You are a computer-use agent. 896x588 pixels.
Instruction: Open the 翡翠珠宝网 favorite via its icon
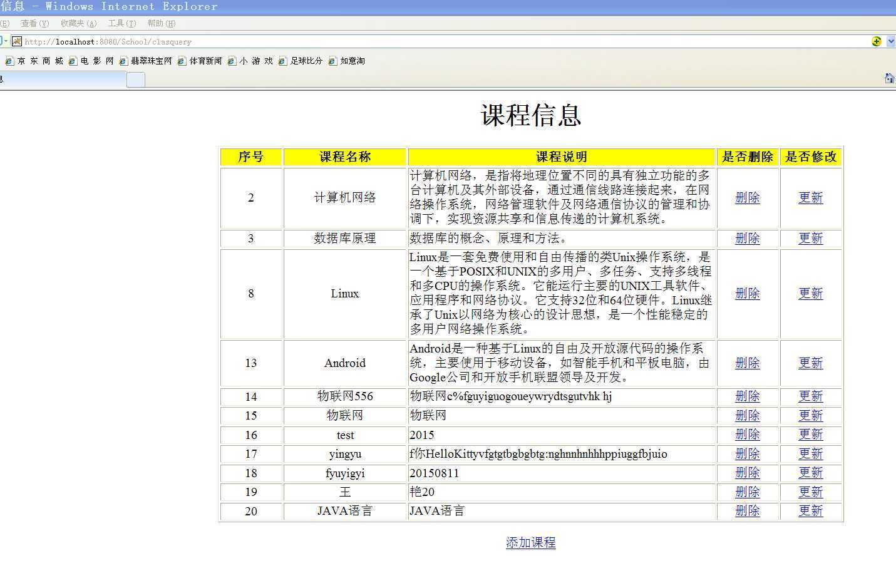click(123, 61)
